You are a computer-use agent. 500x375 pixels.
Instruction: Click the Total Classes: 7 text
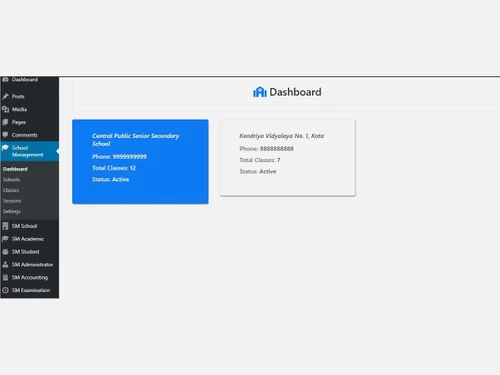click(260, 160)
